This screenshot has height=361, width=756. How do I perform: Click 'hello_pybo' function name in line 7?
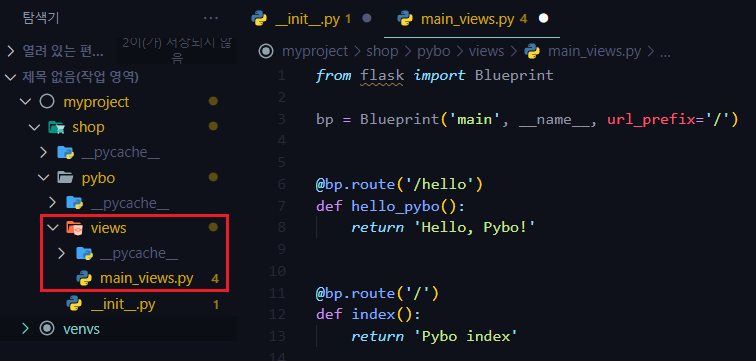tap(395, 206)
